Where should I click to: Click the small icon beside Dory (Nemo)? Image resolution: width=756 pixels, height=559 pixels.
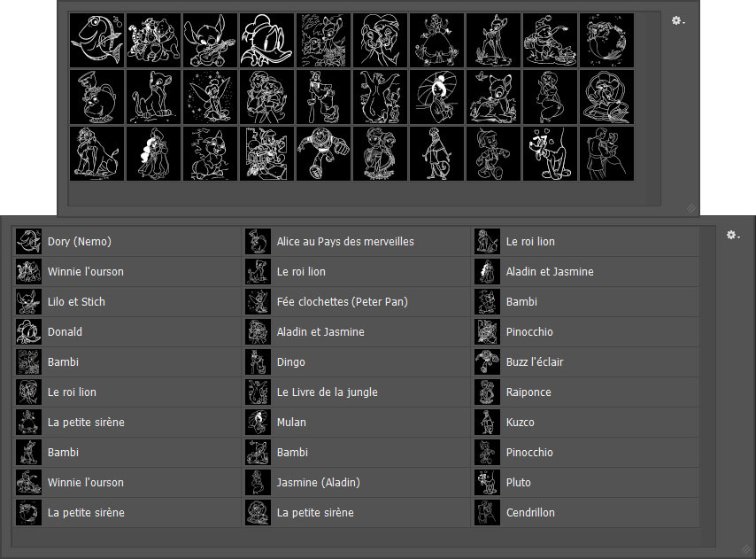tap(29, 242)
